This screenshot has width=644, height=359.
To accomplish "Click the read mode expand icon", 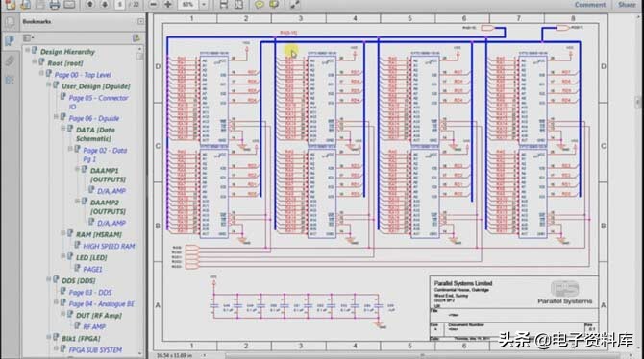I will click(x=294, y=5).
